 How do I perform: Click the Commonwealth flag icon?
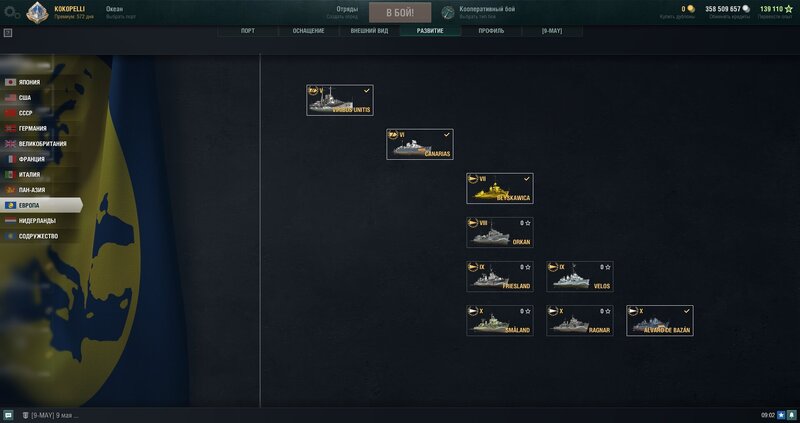[x=10, y=236]
